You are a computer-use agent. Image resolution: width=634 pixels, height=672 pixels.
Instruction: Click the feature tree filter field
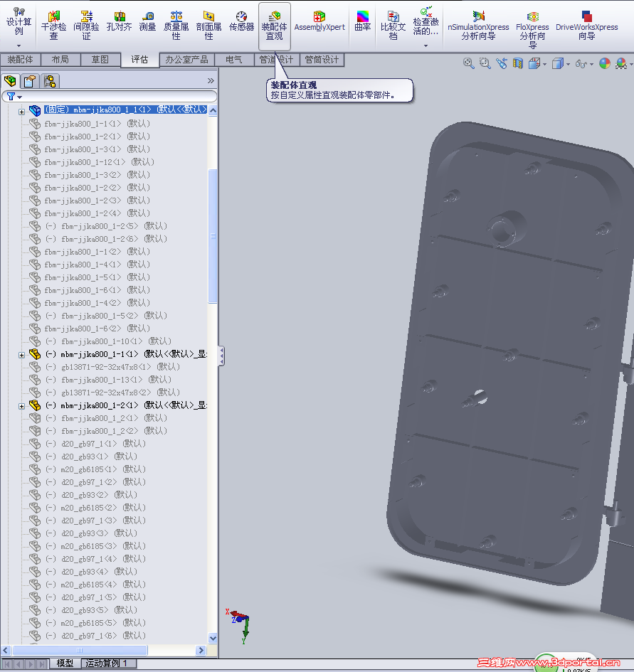click(110, 97)
